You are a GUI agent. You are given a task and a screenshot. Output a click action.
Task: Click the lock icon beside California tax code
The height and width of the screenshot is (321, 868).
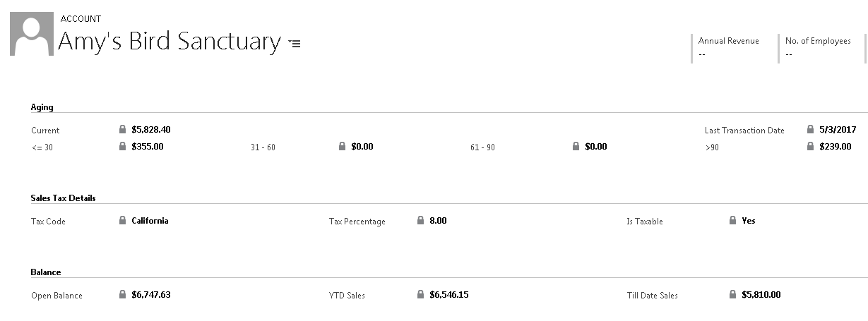pyautogui.click(x=123, y=221)
